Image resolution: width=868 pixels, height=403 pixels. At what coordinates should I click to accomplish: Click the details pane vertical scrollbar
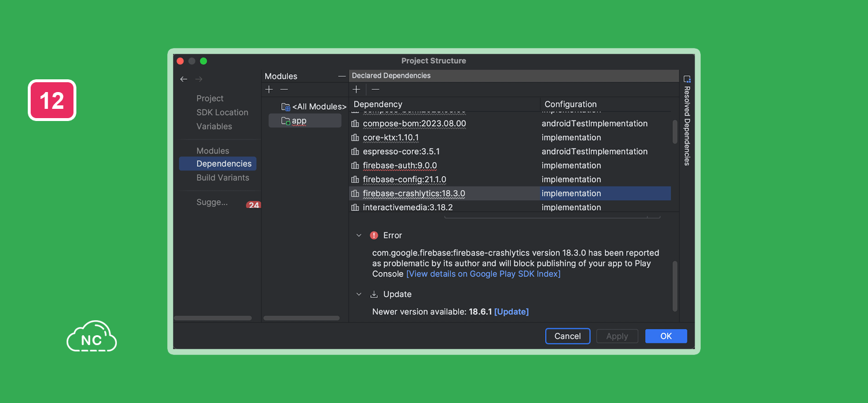pos(675,287)
